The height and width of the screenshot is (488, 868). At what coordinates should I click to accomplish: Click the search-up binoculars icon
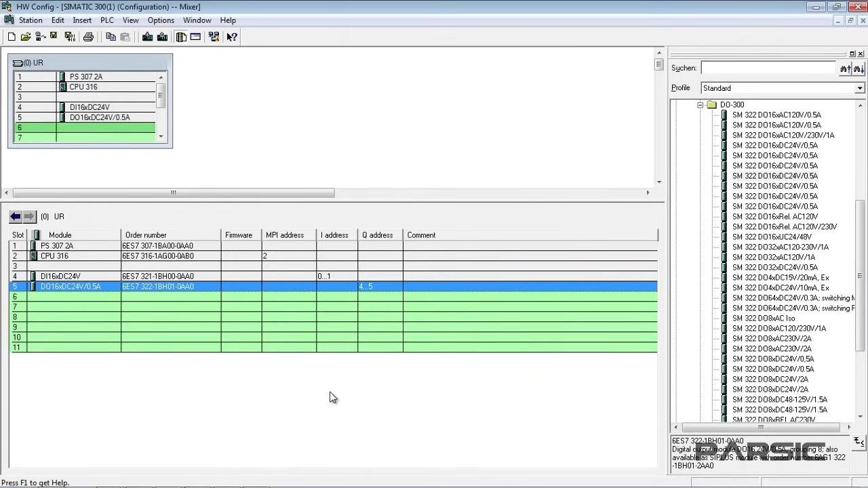[845, 68]
